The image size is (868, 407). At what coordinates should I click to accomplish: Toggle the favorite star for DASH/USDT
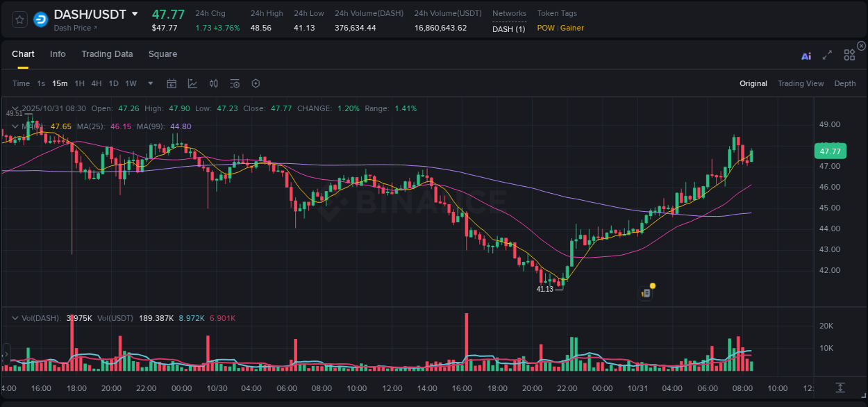coord(19,19)
